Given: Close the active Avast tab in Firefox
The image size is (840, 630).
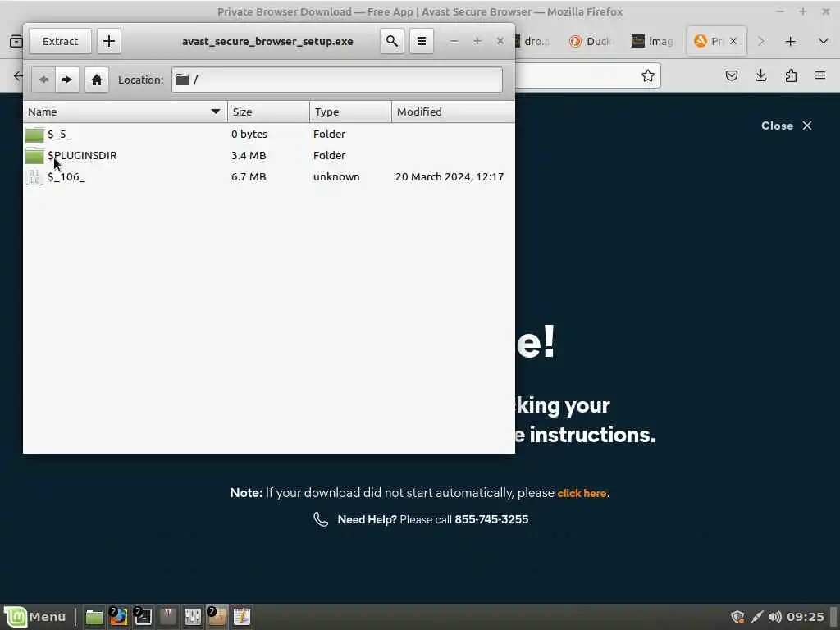Looking at the screenshot, I should 733,41.
